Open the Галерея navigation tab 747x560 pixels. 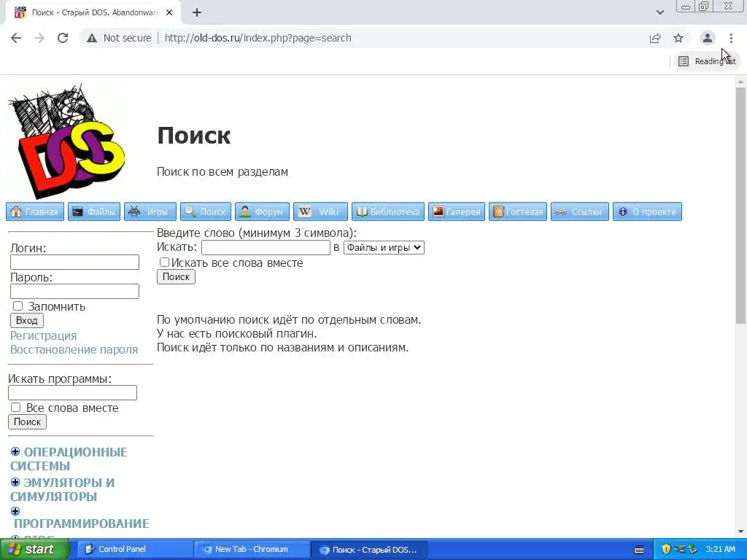tap(457, 211)
